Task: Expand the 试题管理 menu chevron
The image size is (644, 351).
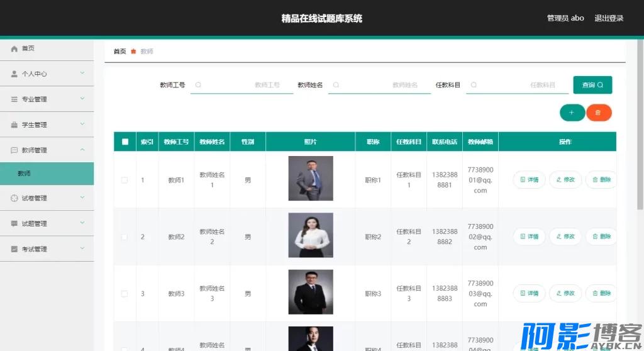Action: (82, 223)
